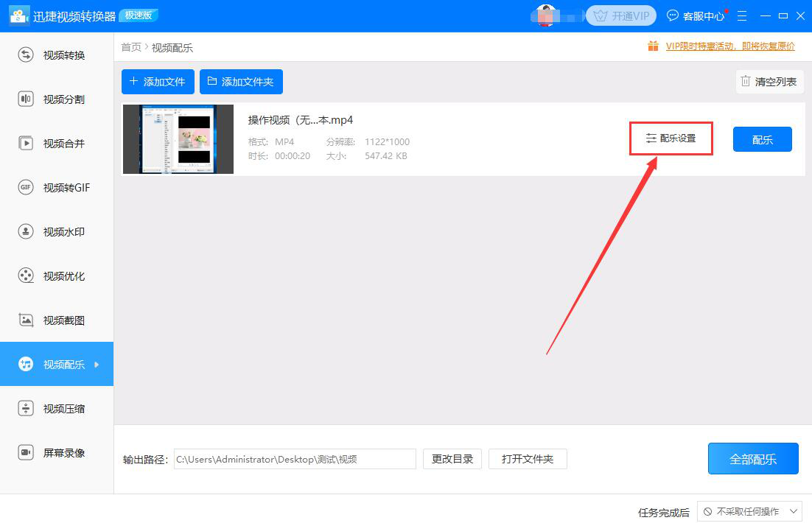The image size is (812, 523).
Task: Open the 任务完成后 action dropdown
Action: 750,512
